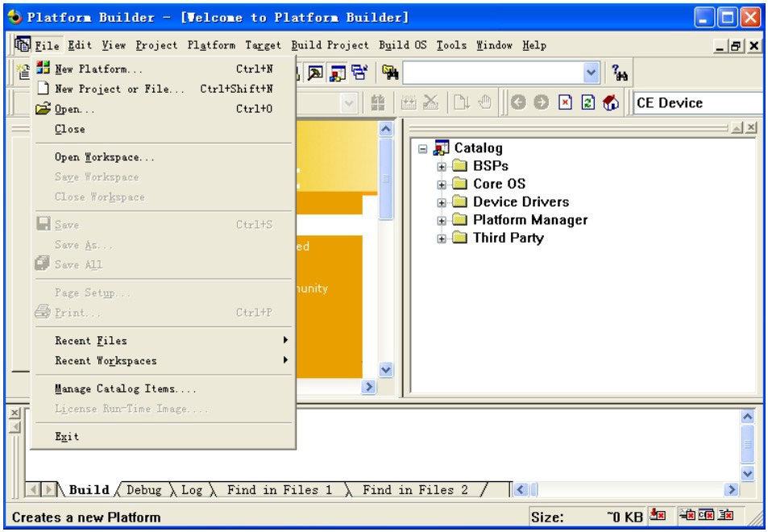Click the Catalog pane maximize arrow button
This screenshot has width=768, height=532.
pos(737,128)
